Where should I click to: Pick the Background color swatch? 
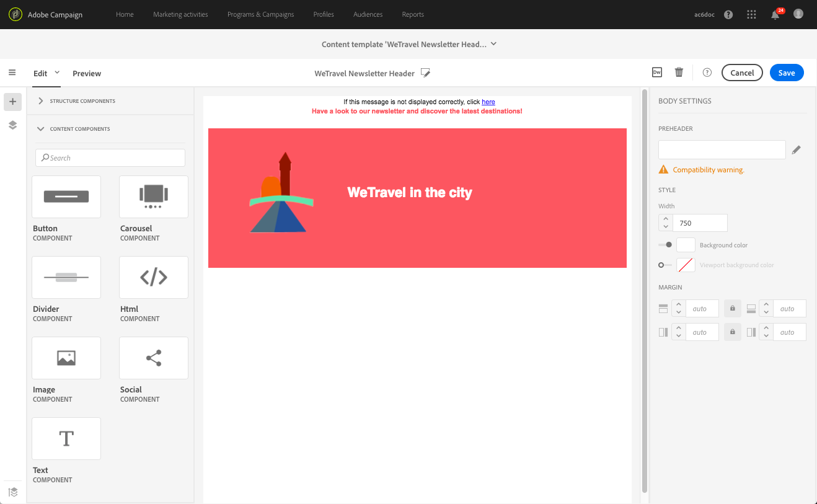tap(686, 245)
